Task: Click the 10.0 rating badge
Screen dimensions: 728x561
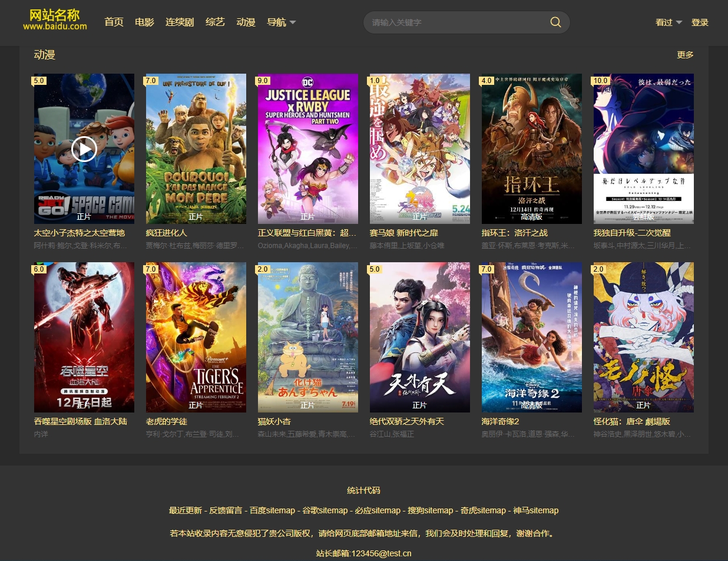Action: (600, 81)
